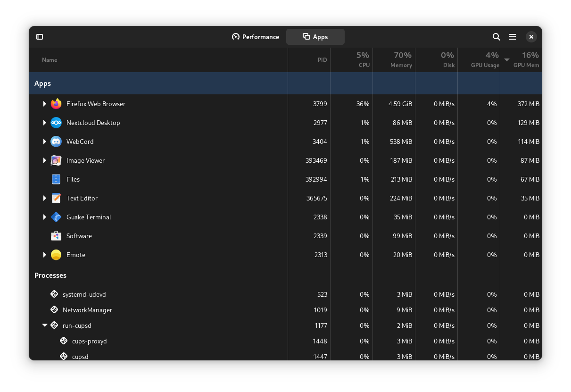Sort by the GPU Usage column

point(479,60)
